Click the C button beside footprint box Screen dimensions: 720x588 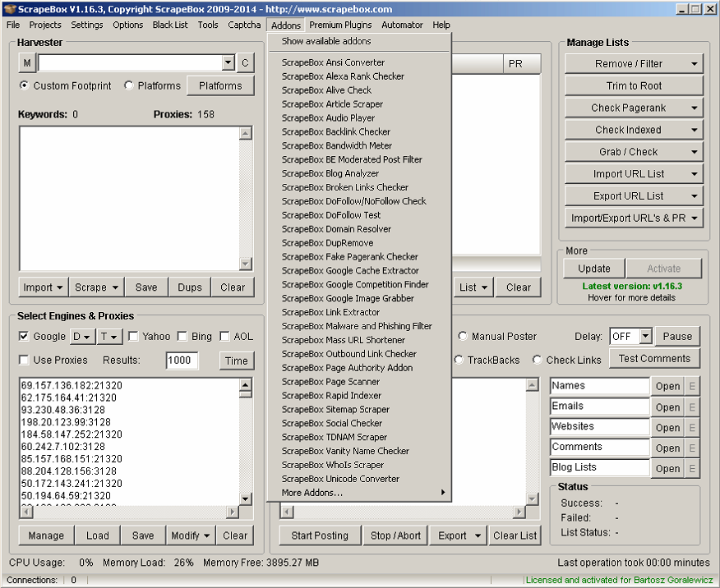[245, 63]
